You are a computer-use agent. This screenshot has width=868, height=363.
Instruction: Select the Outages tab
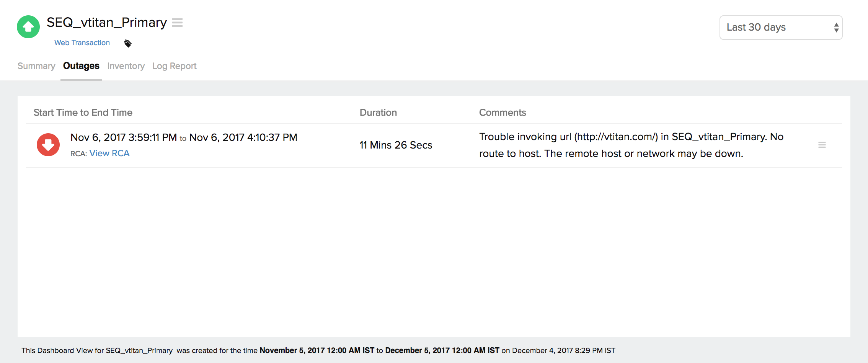(81, 66)
